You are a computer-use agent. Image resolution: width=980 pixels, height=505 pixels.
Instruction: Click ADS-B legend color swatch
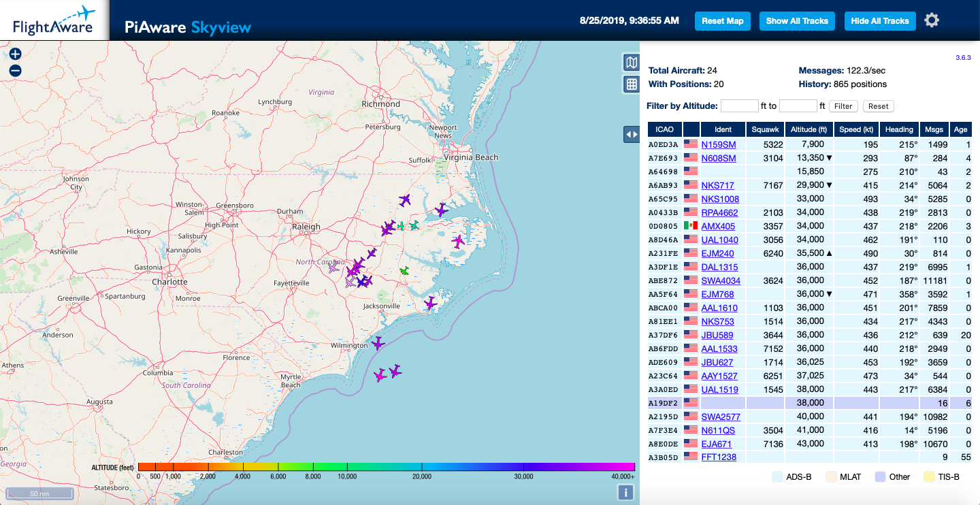(x=779, y=476)
